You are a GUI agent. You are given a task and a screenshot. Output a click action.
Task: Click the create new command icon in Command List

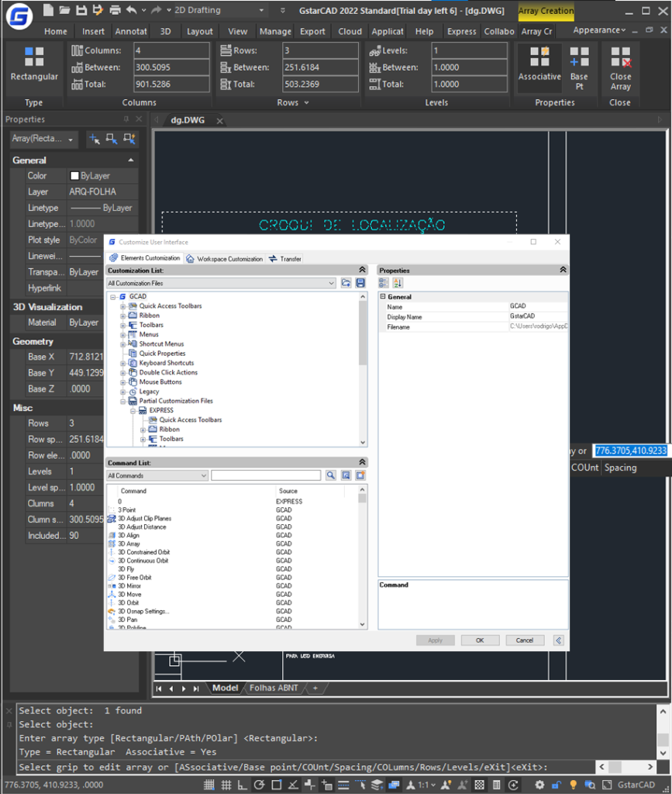click(x=360, y=475)
